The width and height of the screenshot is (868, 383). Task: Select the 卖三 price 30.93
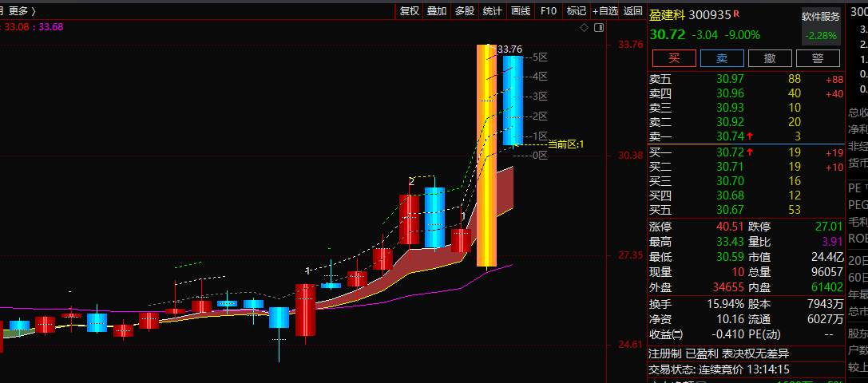[x=730, y=108]
